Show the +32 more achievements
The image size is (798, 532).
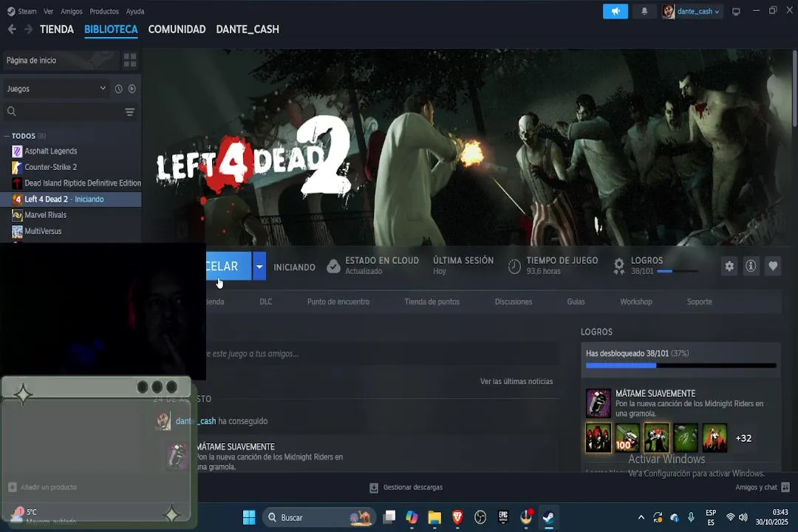[x=743, y=438]
